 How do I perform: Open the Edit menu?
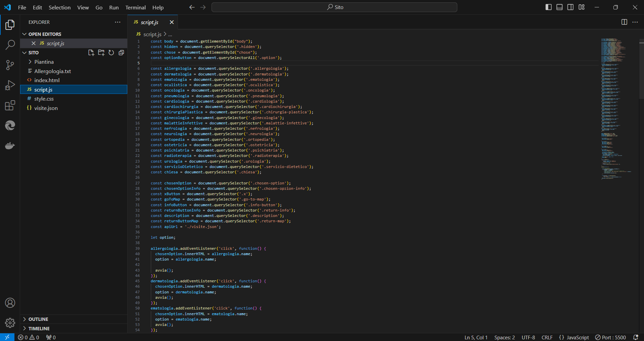37,7
